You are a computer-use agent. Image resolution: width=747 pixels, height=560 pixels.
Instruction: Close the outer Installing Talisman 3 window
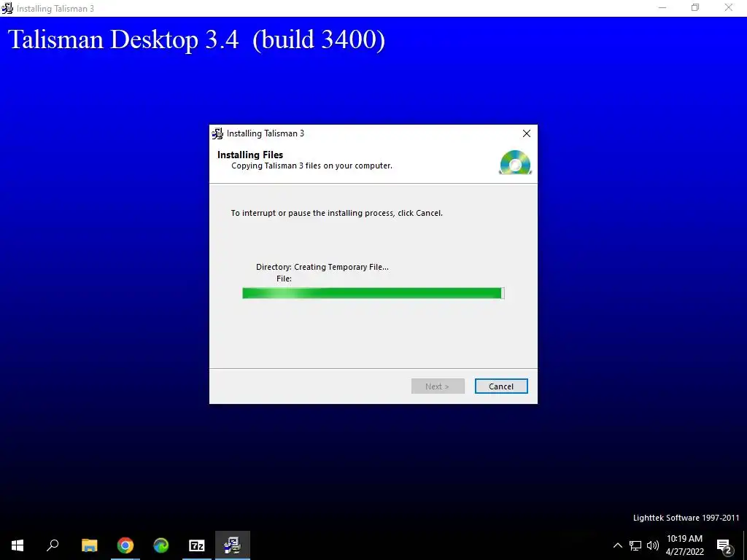(729, 7)
